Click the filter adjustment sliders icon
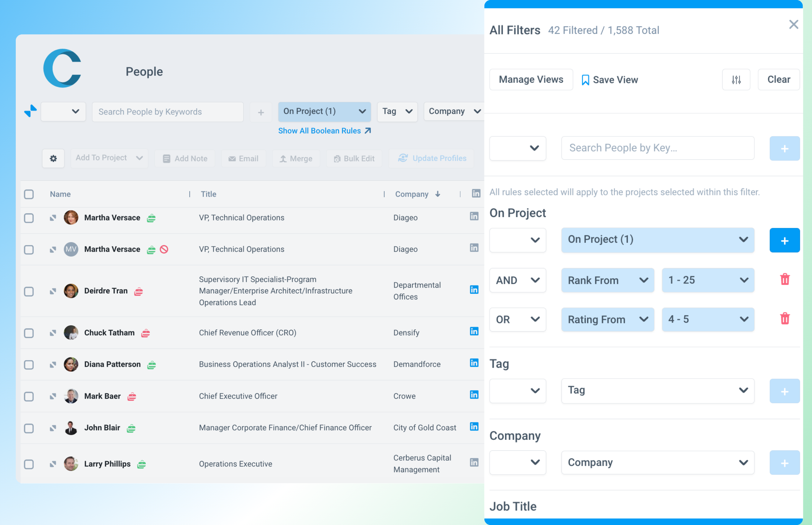Screen dimensions: 812x525 (736, 80)
